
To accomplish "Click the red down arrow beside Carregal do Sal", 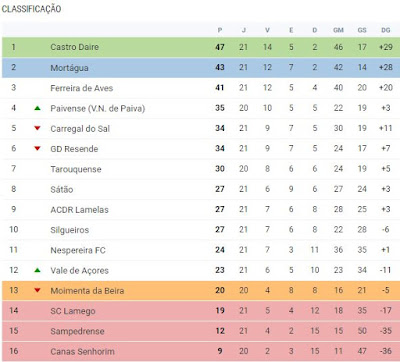I will click(38, 128).
